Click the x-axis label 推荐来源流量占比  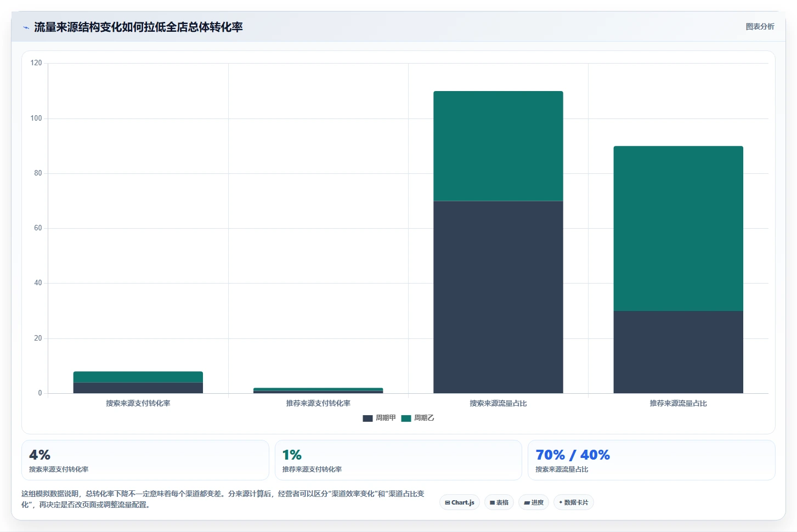click(678, 403)
